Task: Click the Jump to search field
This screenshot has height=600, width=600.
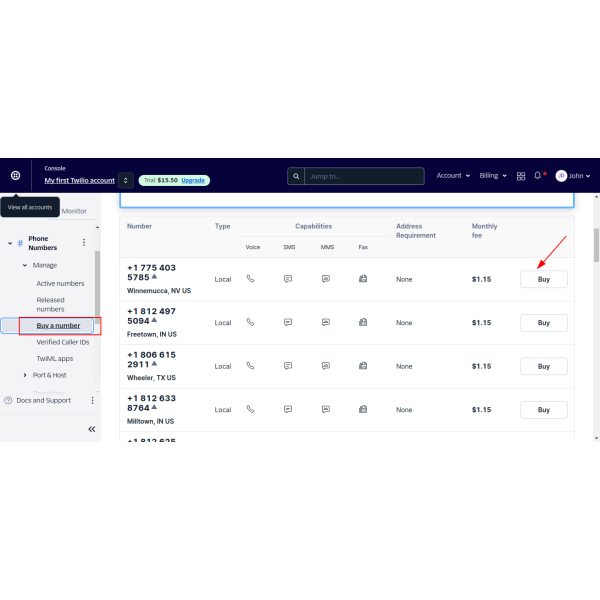Action: tap(364, 176)
